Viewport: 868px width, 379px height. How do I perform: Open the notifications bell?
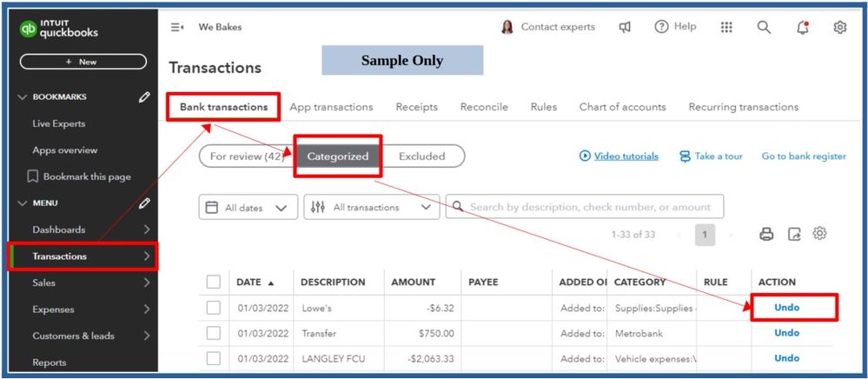click(x=803, y=27)
